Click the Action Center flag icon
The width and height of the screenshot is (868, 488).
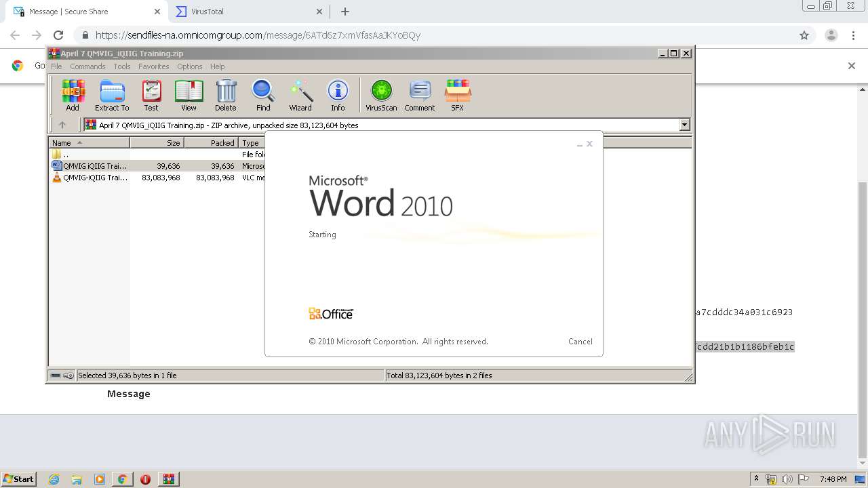click(x=803, y=479)
